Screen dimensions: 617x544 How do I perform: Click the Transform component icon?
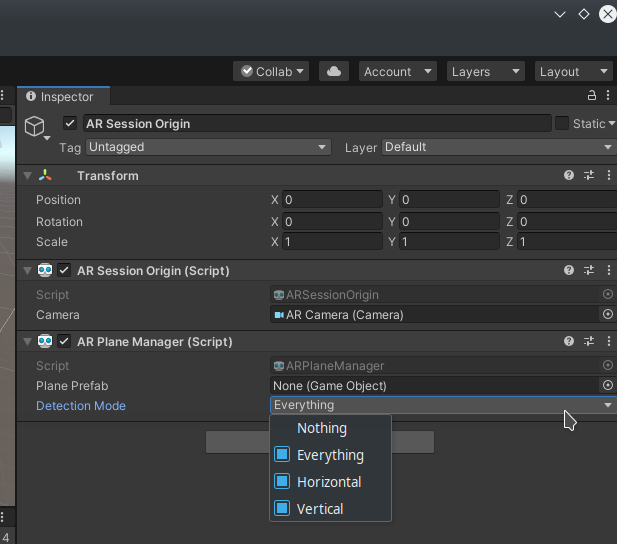pyautogui.click(x=45, y=175)
